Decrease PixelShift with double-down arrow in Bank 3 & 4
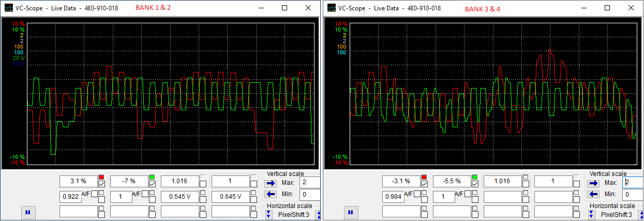Viewport: 644px width, 221px height. (x=592, y=214)
